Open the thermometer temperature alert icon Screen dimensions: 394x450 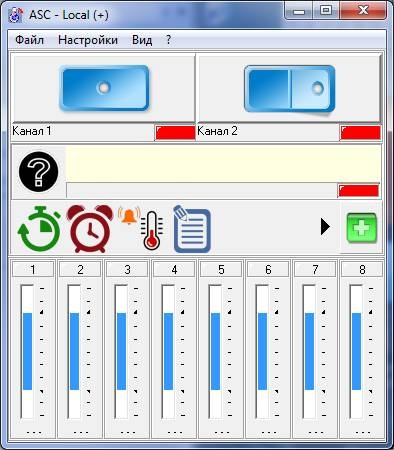[141, 229]
